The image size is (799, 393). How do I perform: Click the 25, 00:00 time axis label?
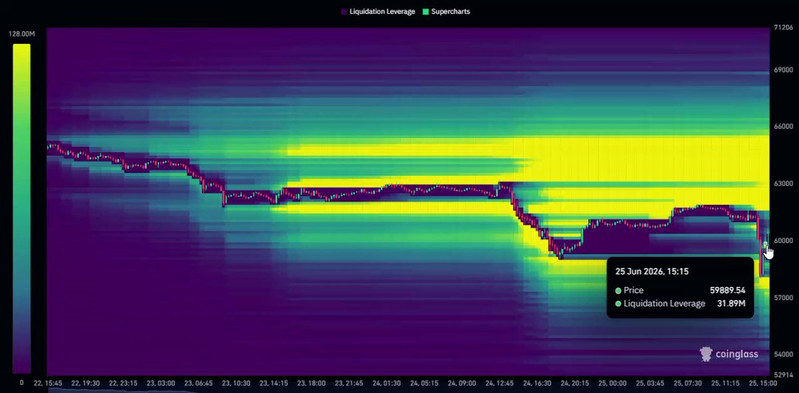pyautogui.click(x=611, y=383)
